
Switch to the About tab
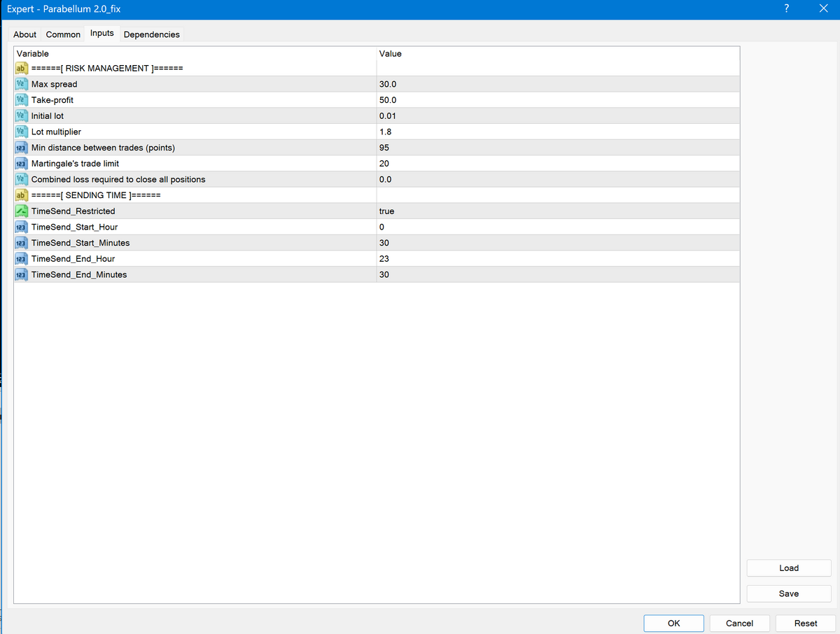(25, 34)
